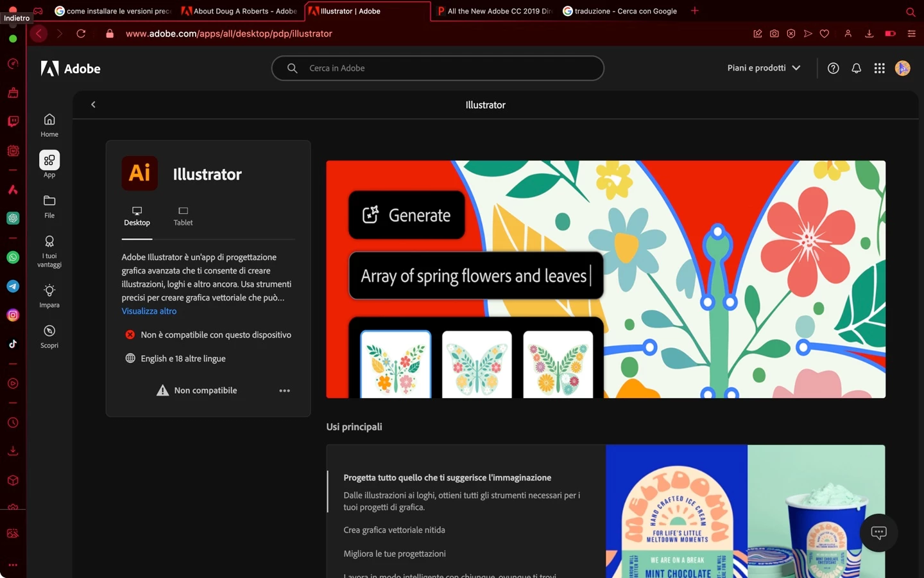Open I tuoi vantaggi section
924x578 pixels.
(49, 251)
